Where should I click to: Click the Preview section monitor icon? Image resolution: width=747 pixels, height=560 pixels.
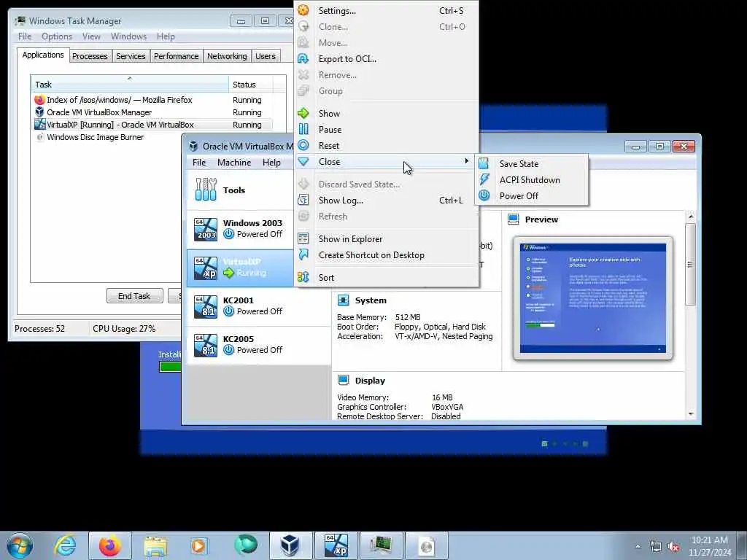tap(513, 219)
